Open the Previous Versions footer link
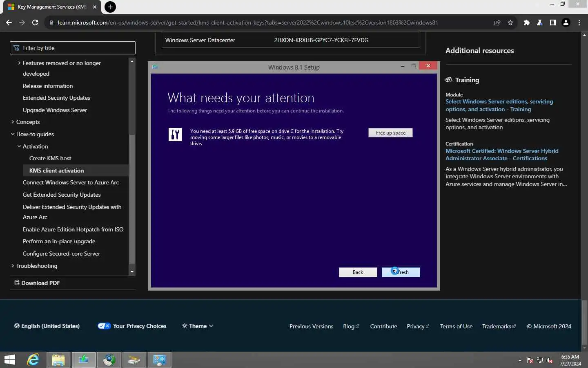Image resolution: width=588 pixels, height=368 pixels. coord(311,326)
